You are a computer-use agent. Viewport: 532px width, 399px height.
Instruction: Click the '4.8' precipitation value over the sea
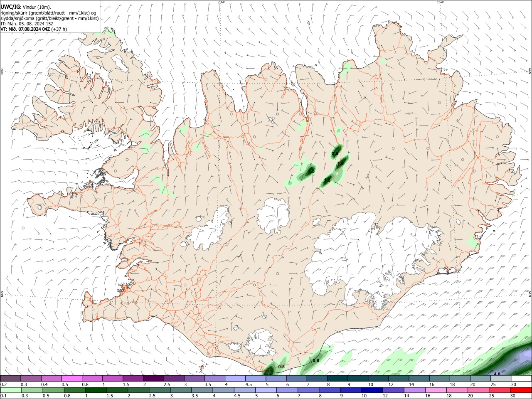coord(497,374)
